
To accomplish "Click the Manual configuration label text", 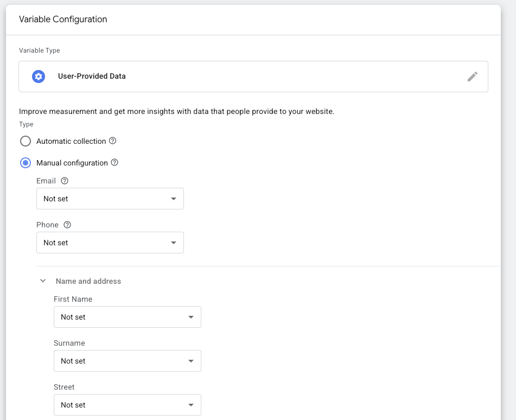I will click(x=72, y=163).
